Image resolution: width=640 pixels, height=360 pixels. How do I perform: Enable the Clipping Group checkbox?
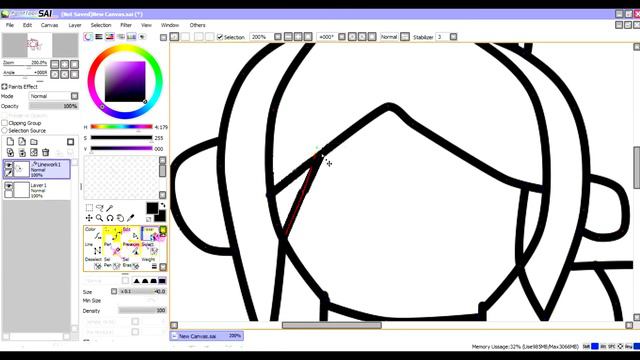4,123
